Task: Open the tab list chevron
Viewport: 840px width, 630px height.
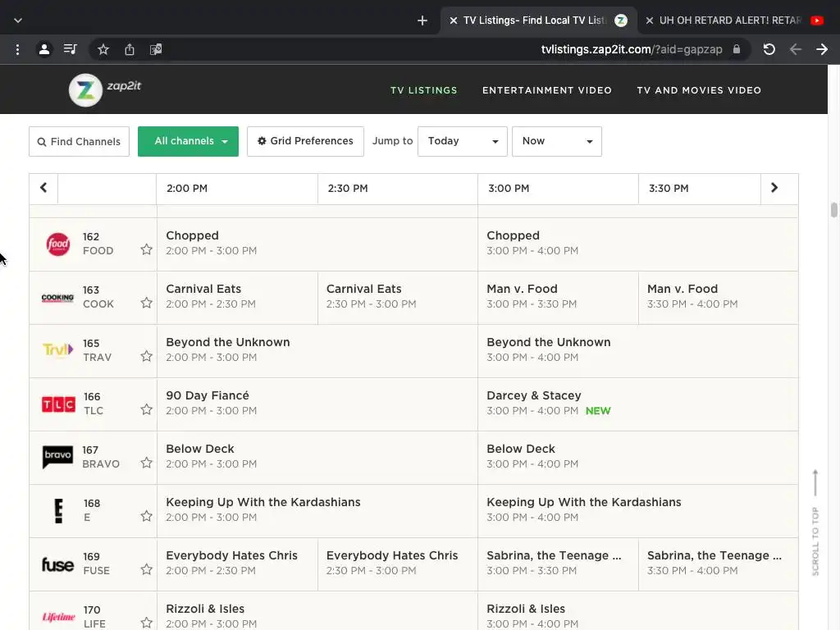Action: 18,21
